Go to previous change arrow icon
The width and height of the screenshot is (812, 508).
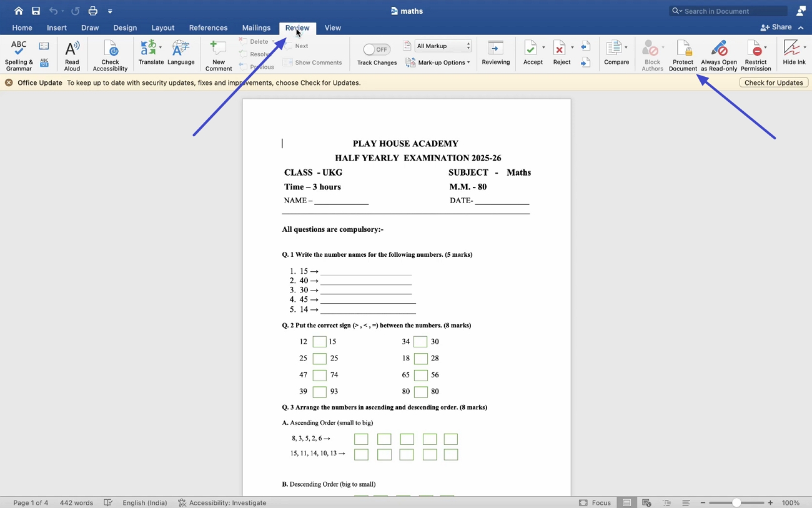pos(585,46)
